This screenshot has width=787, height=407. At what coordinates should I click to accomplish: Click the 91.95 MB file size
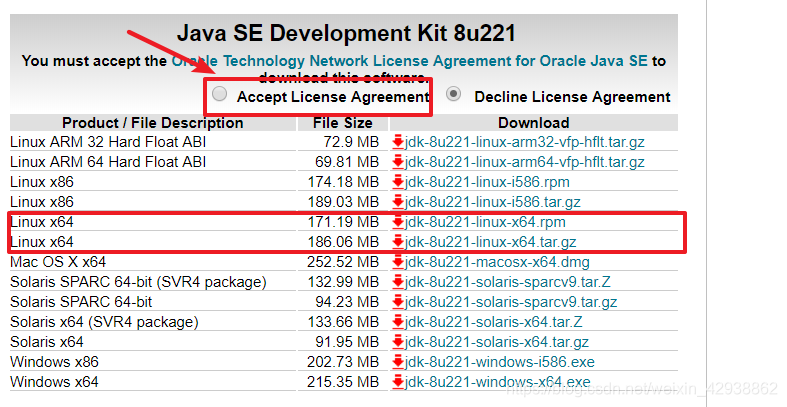[x=347, y=342]
